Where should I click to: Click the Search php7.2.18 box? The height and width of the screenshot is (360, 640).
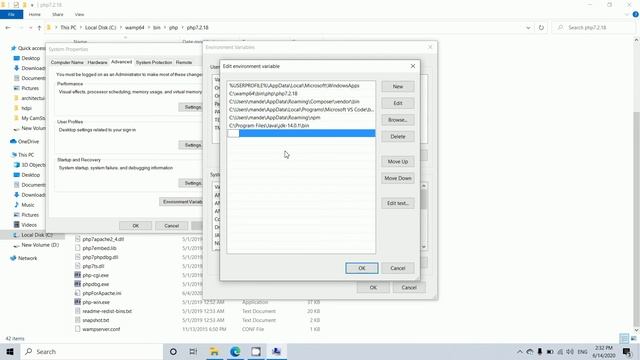pyautogui.click(x=594, y=28)
